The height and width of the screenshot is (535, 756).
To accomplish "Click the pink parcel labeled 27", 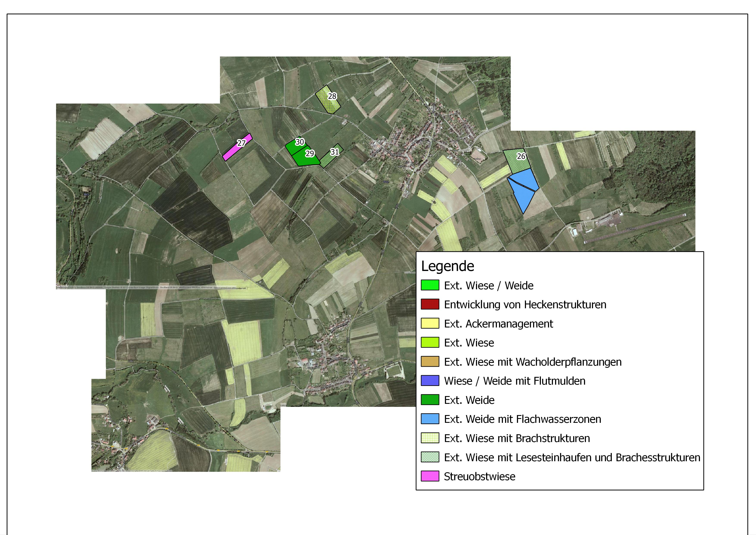I will click(x=233, y=150).
